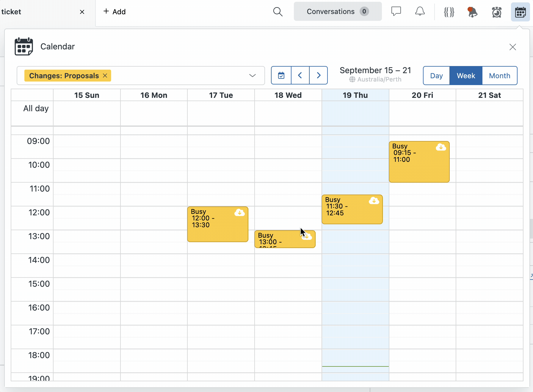Click the chat bubble icon
This screenshot has width=533, height=392.
(396, 12)
